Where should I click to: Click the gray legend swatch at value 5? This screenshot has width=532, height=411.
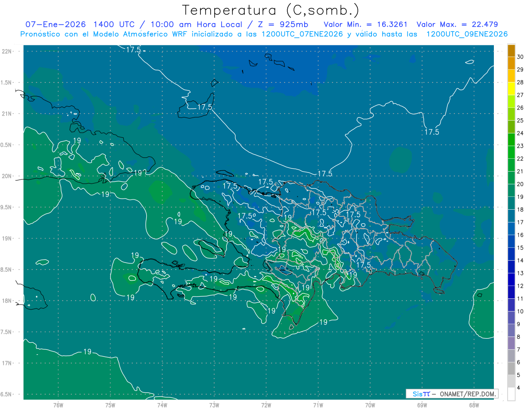pos(511,368)
